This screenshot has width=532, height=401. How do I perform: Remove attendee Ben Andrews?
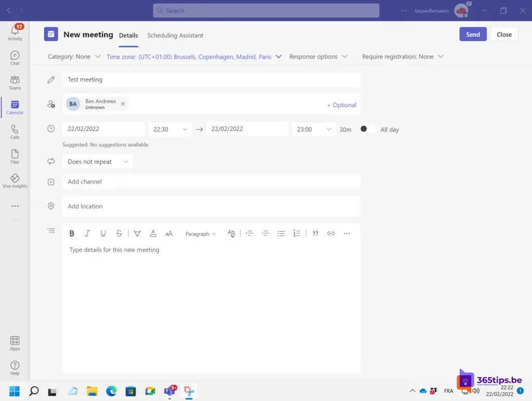(x=123, y=104)
